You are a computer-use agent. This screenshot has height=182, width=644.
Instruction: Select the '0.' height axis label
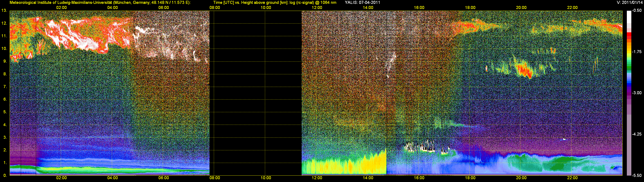(x=5, y=176)
